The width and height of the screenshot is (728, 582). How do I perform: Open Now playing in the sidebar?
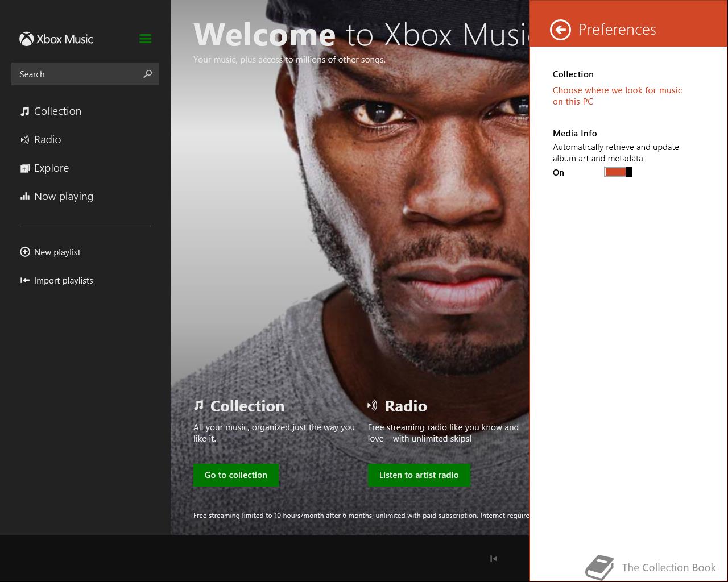click(64, 197)
